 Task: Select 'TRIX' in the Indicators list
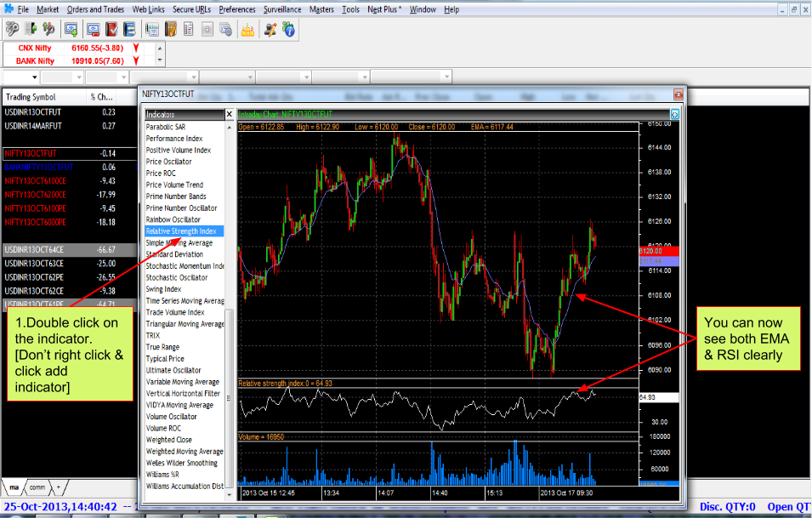pos(184,336)
